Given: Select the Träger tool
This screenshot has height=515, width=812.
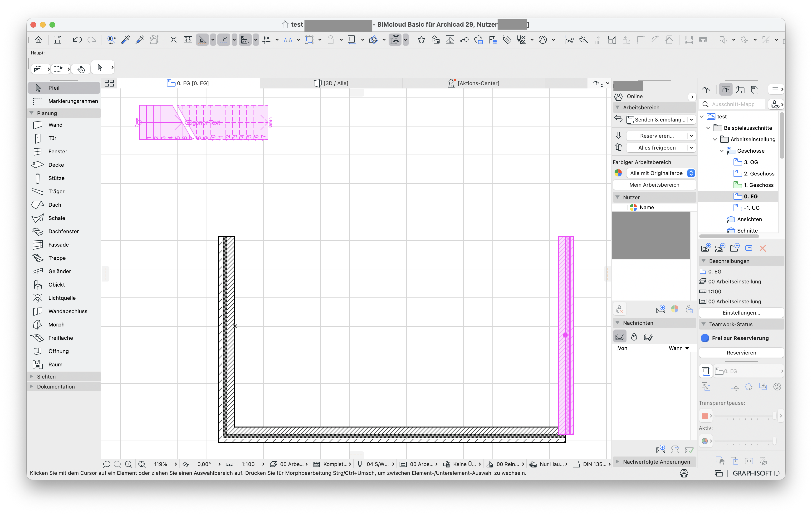Looking at the screenshot, I should (64, 191).
